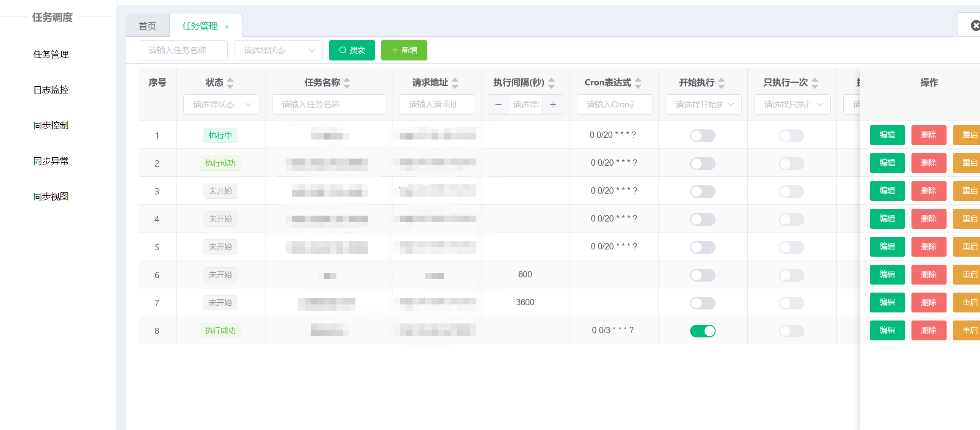
Task: Click the circular close icon at top right
Action: pos(975,26)
